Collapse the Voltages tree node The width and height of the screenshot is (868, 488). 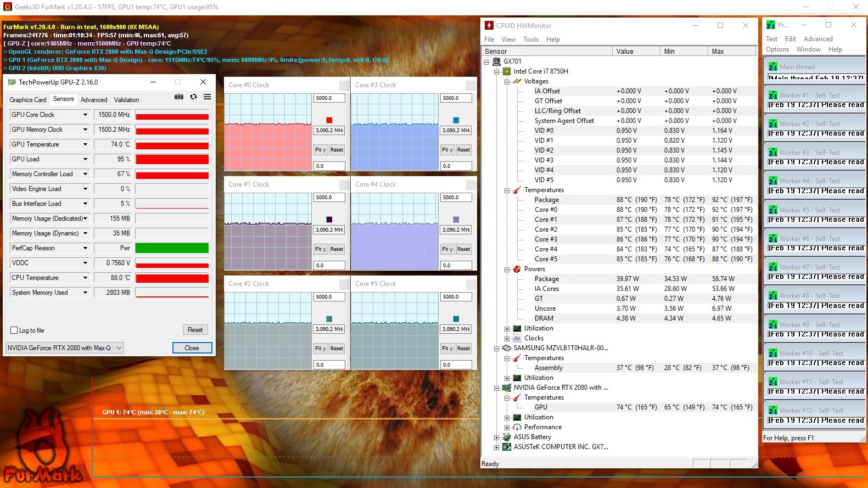(x=507, y=82)
